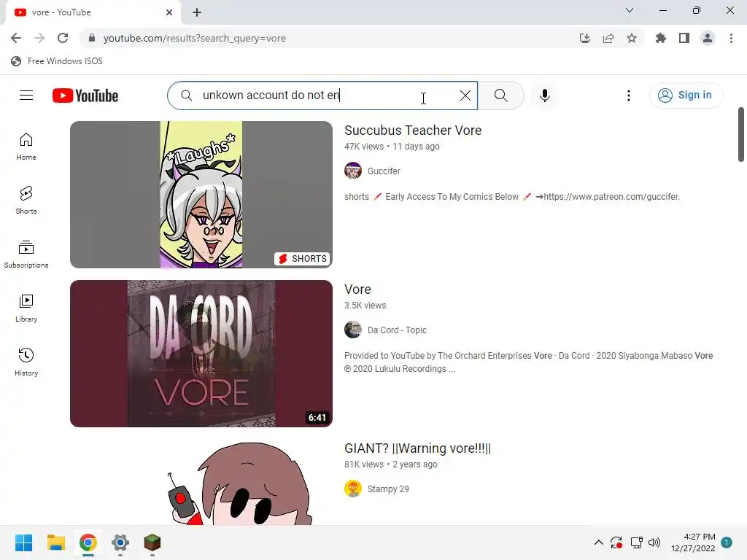Open the Guccifer channel link

tap(384, 171)
